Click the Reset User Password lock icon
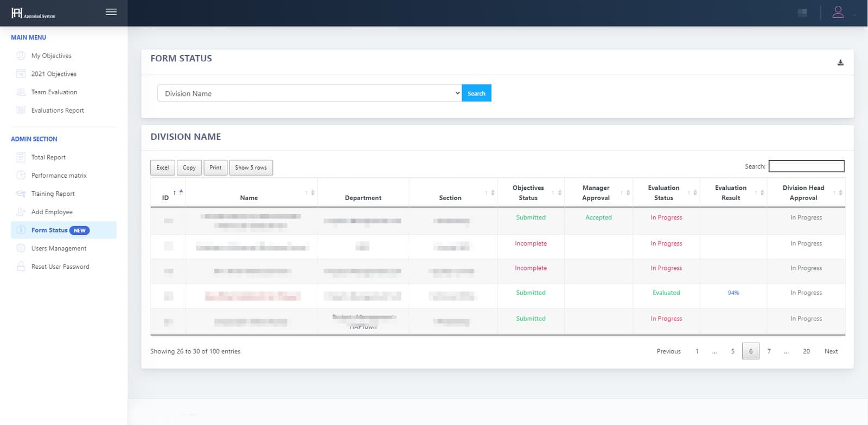 click(x=21, y=267)
